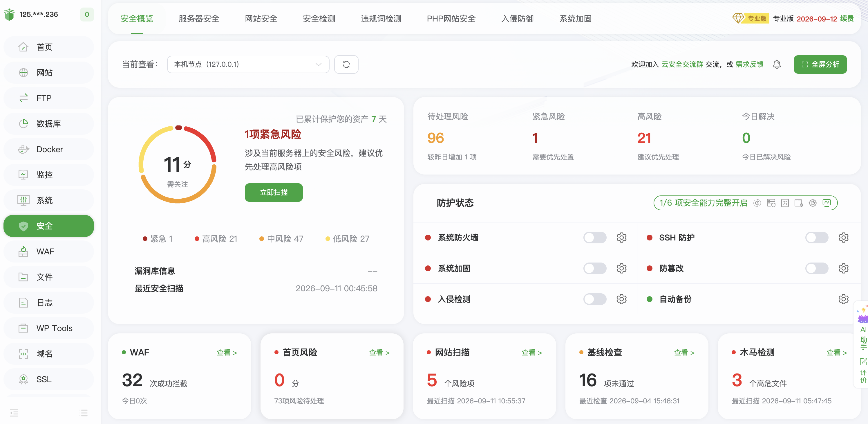The width and height of the screenshot is (868, 424).
Task: Open the Docker whale sidebar item
Action: click(x=48, y=149)
